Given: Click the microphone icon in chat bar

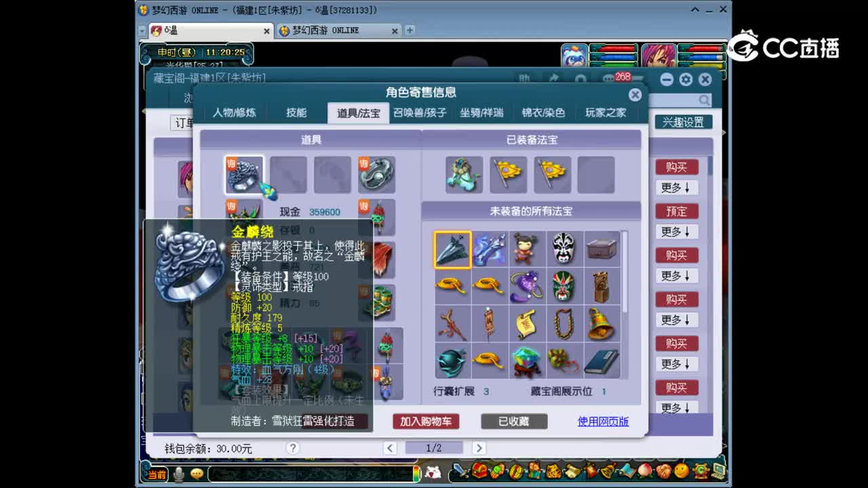Looking at the screenshot, I should point(179,474).
